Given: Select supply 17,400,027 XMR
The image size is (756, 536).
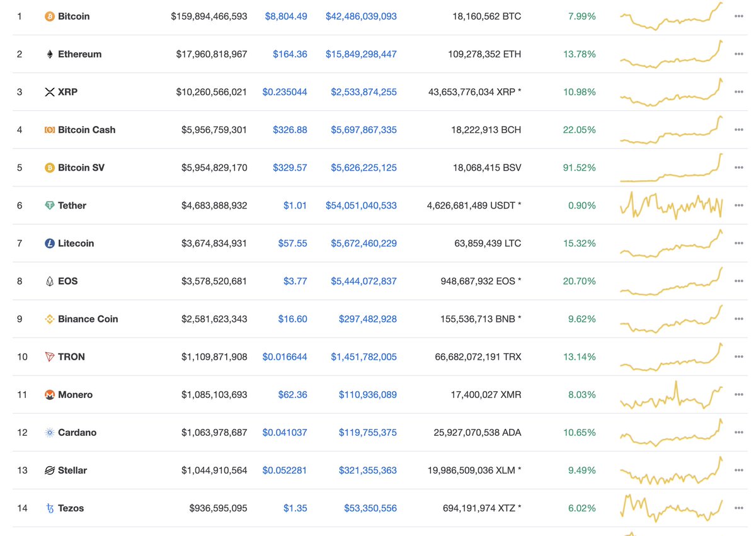Looking at the screenshot, I should (486, 394).
